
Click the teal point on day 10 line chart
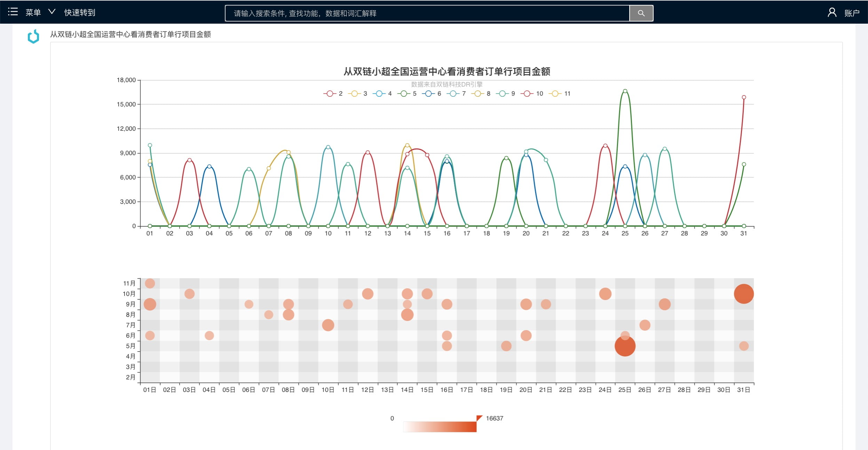pyautogui.click(x=328, y=147)
